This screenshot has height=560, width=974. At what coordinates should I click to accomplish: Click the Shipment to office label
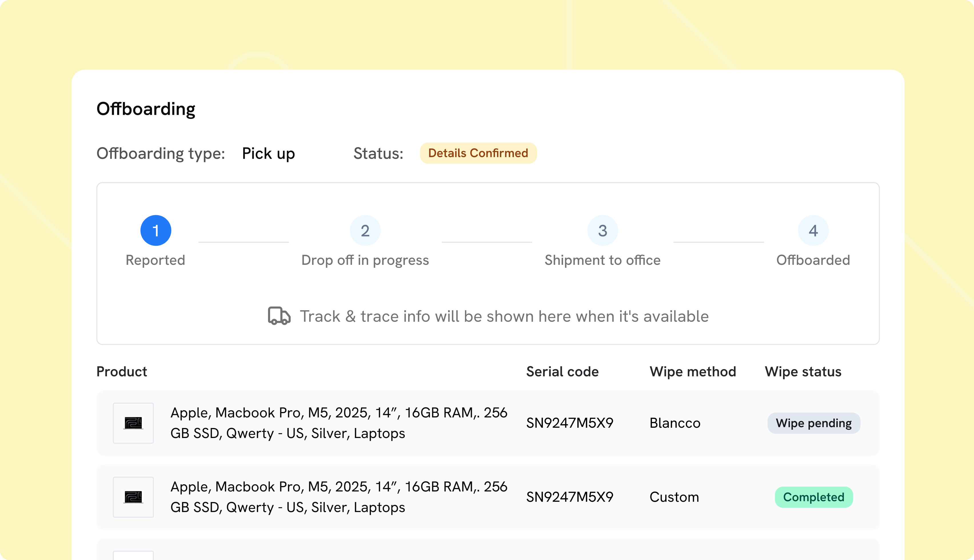(602, 260)
